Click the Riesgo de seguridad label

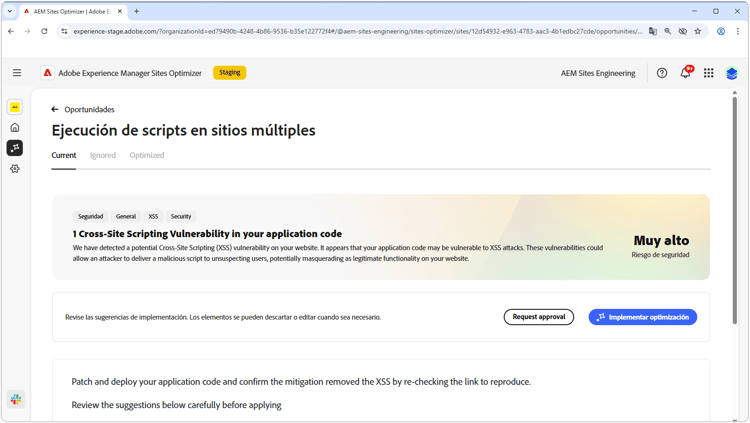coord(660,255)
